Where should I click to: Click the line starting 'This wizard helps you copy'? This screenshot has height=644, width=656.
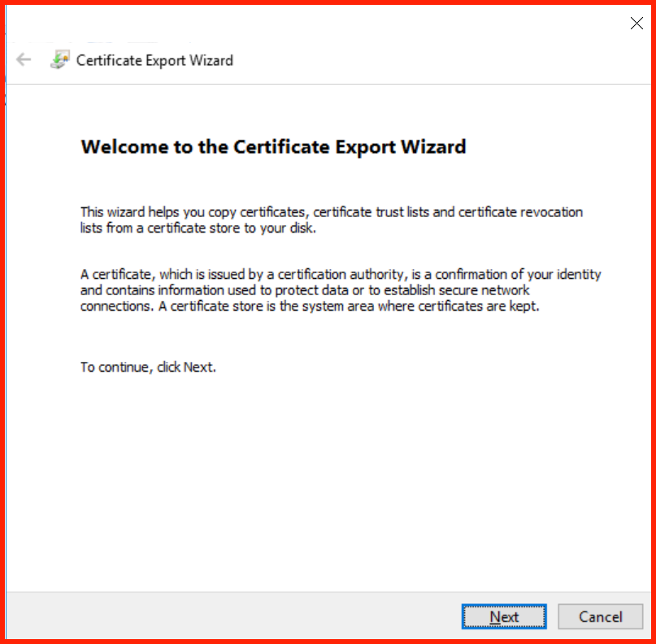point(332,212)
